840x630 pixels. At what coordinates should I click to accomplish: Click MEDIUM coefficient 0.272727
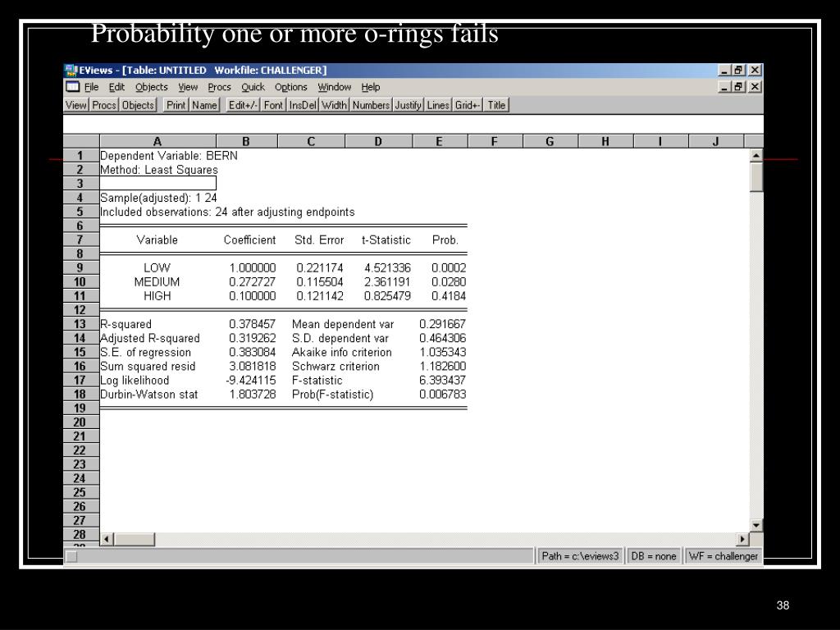click(253, 282)
